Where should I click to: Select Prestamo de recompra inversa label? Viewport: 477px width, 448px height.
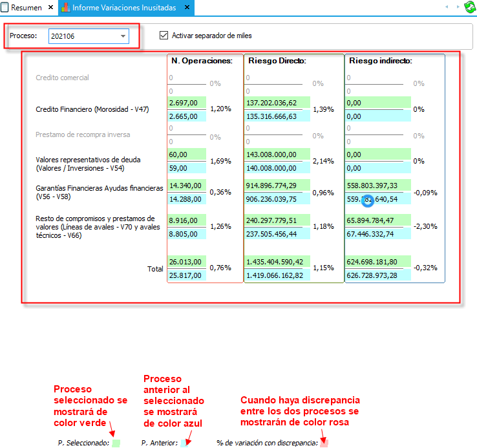83,134
